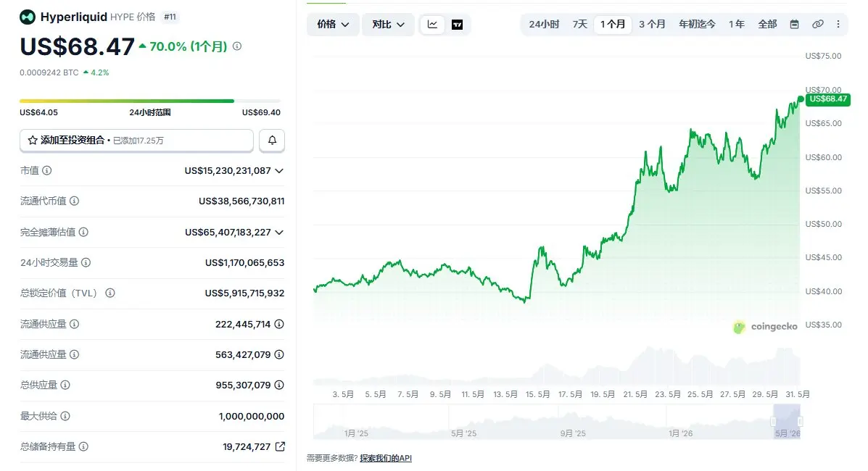
Task: Click the 0.0009242 BTC value
Action: point(49,72)
